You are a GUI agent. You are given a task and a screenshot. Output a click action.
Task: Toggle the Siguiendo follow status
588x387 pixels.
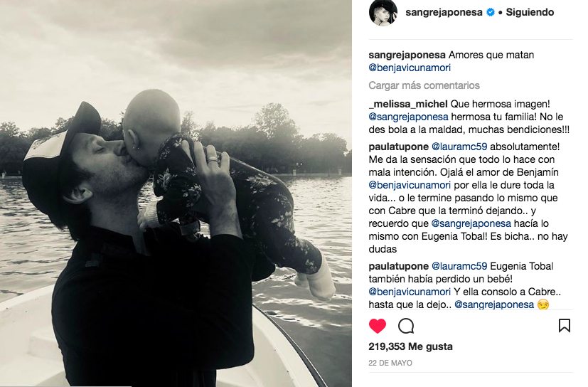pyautogui.click(x=530, y=12)
